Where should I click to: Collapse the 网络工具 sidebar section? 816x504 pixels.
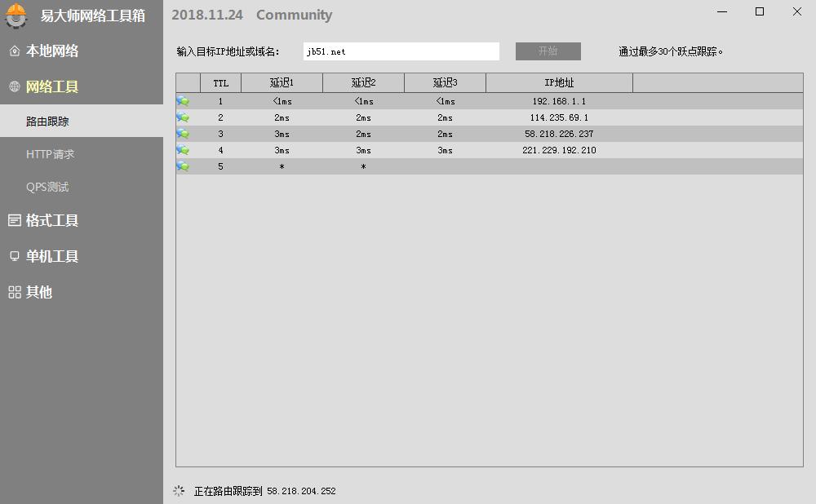pos(52,86)
